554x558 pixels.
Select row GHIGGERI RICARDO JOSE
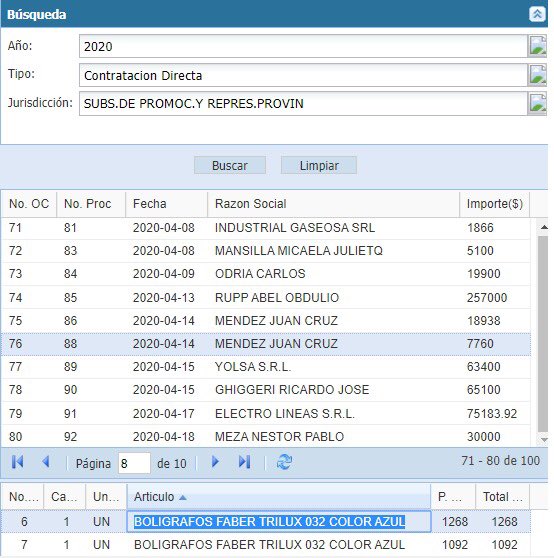pos(266,390)
